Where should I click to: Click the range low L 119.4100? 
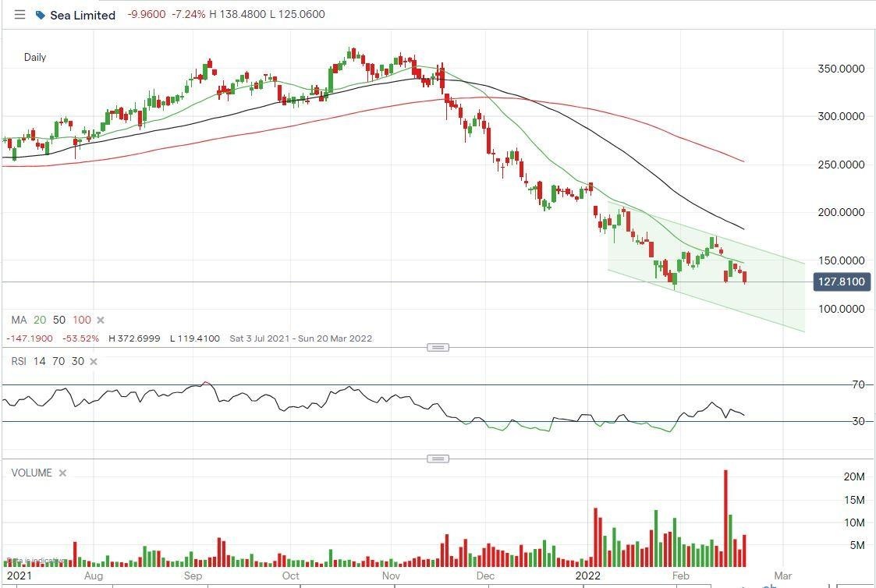point(195,338)
